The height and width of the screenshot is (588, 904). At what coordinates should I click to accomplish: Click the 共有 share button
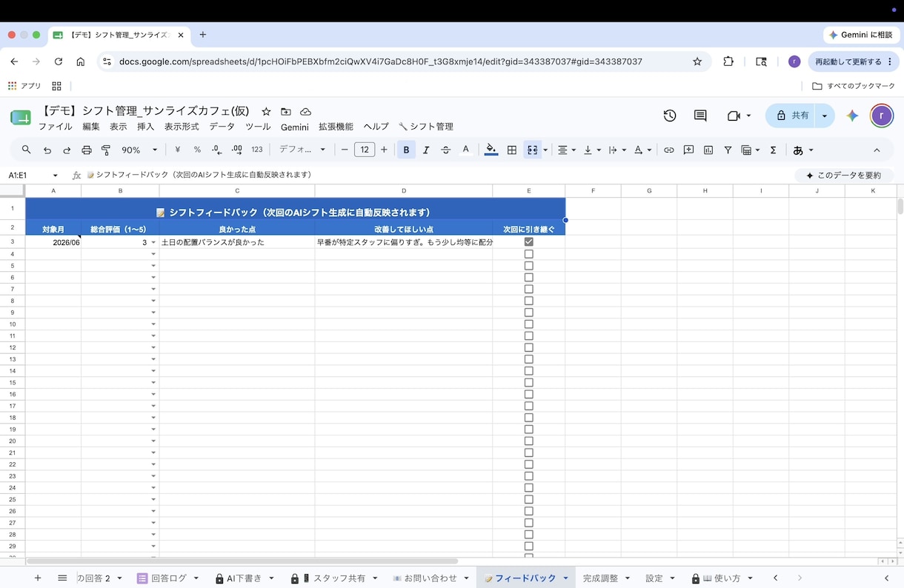[x=791, y=116]
